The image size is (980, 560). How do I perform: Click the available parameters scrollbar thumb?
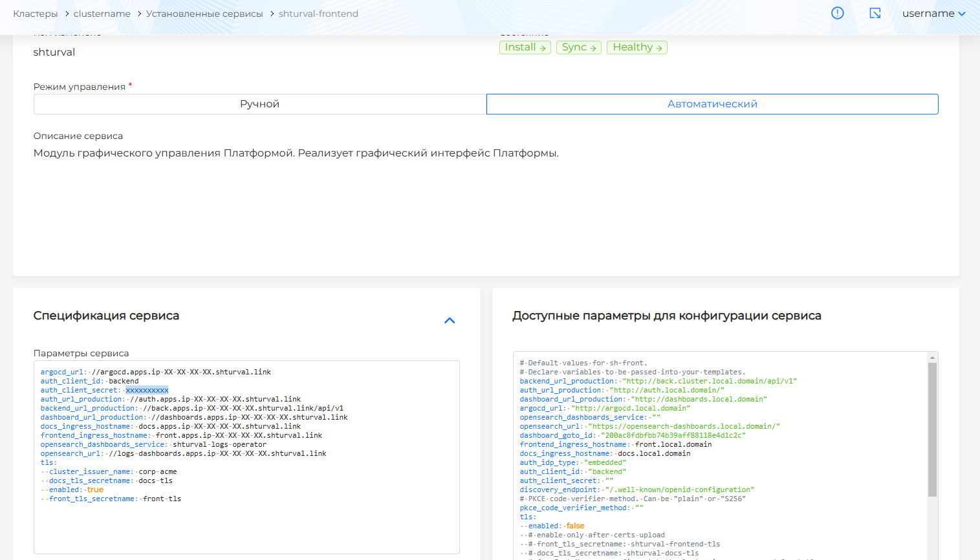932,429
